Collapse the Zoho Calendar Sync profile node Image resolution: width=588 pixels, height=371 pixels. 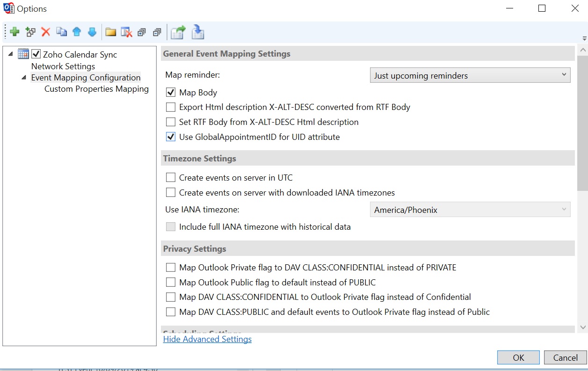point(11,54)
